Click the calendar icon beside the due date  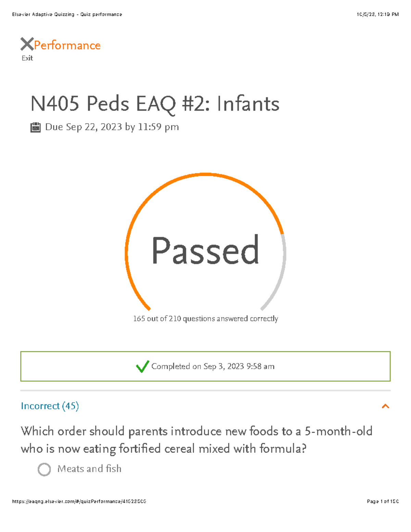tap(35, 127)
